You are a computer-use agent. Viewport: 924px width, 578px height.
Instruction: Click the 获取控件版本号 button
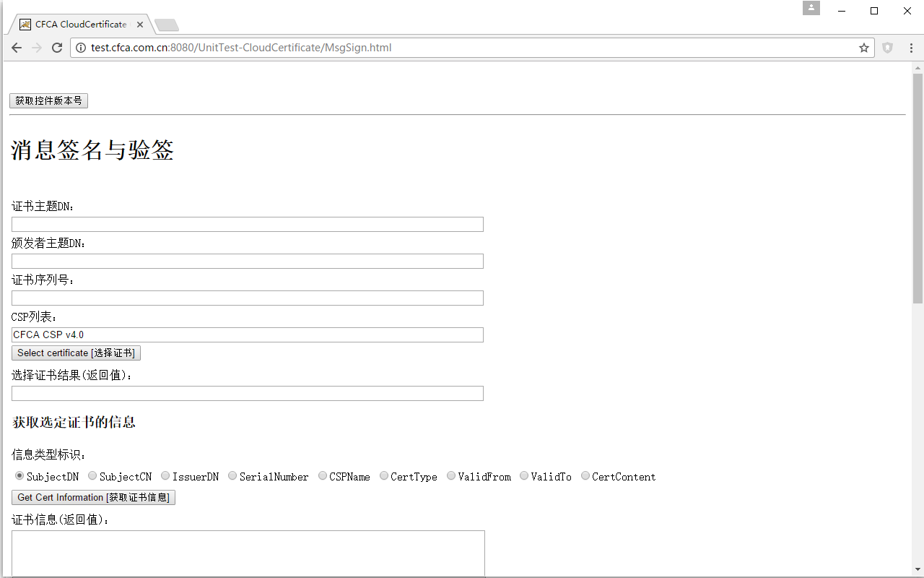point(48,100)
